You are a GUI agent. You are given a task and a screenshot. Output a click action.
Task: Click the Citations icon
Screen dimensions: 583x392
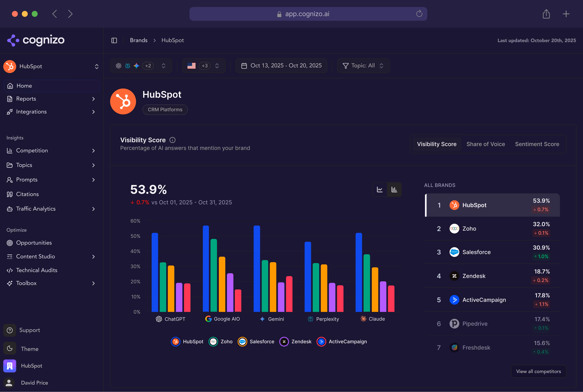10,194
